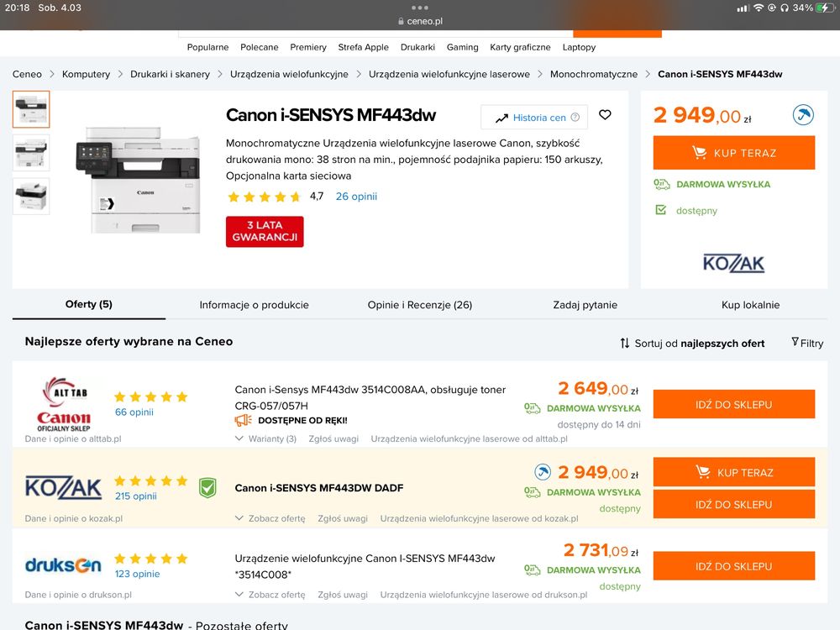Image resolution: width=840 pixels, height=630 pixels.
Task: Open the 66 opinii link for alttab
Action: click(134, 412)
